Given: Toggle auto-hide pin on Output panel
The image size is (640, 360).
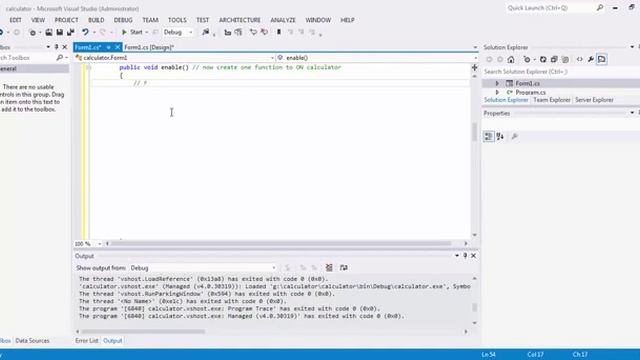Looking at the screenshot, I should [465, 256].
